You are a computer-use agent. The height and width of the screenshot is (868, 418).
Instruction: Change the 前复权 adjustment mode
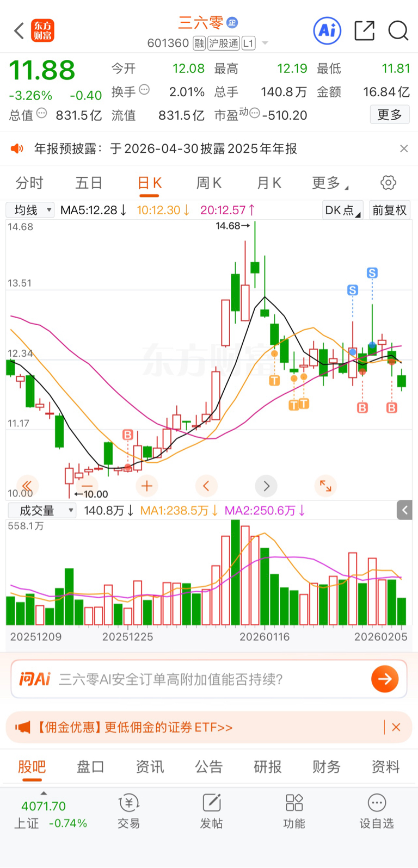click(389, 210)
